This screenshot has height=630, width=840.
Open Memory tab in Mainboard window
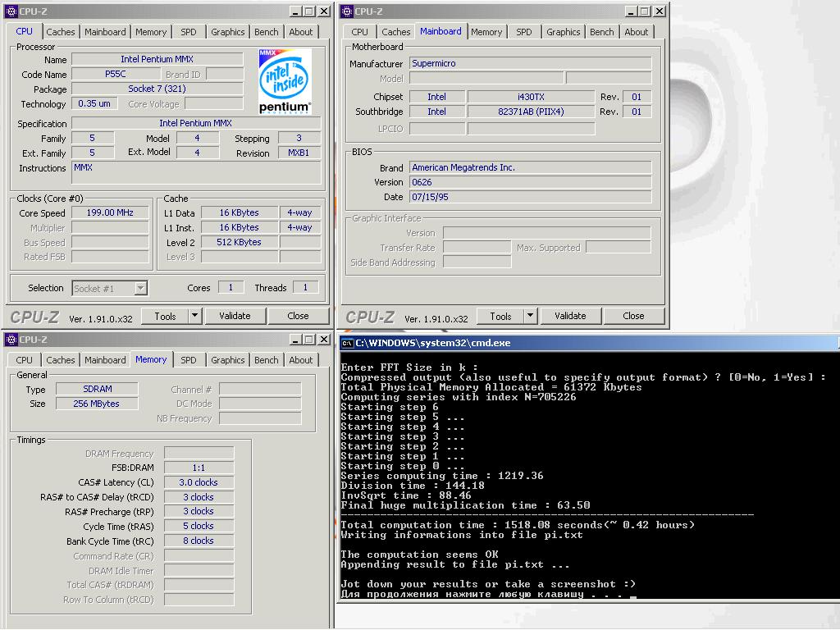coord(486,32)
